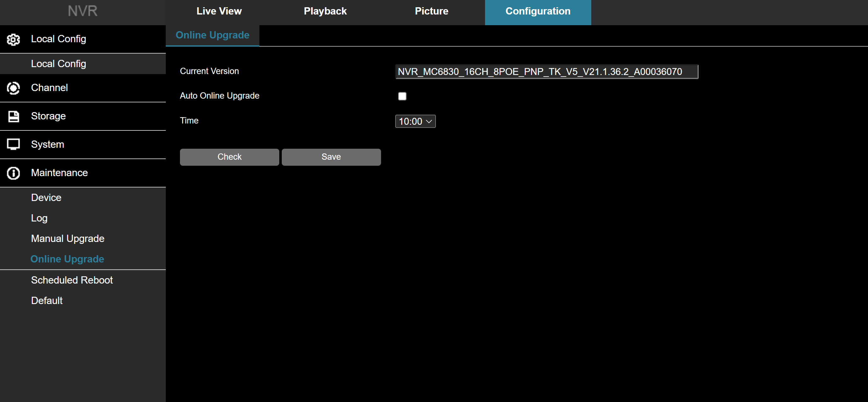This screenshot has height=402, width=868.
Task: Click the Save button
Action: [331, 157]
